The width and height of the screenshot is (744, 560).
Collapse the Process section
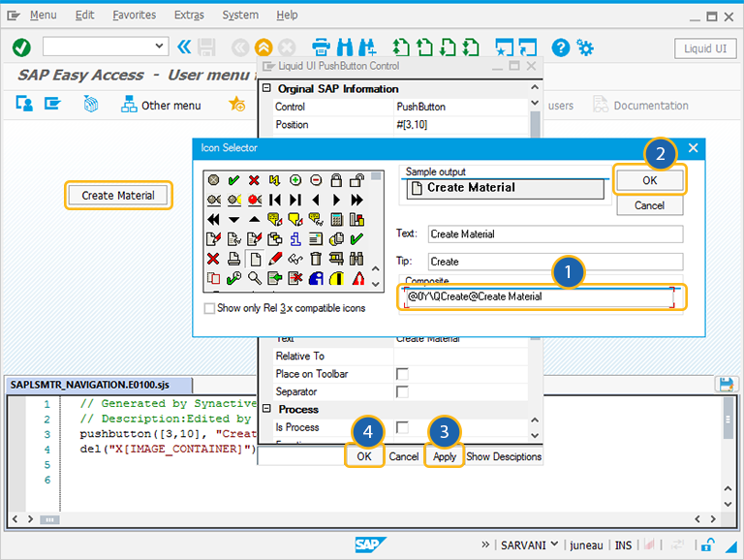click(266, 409)
